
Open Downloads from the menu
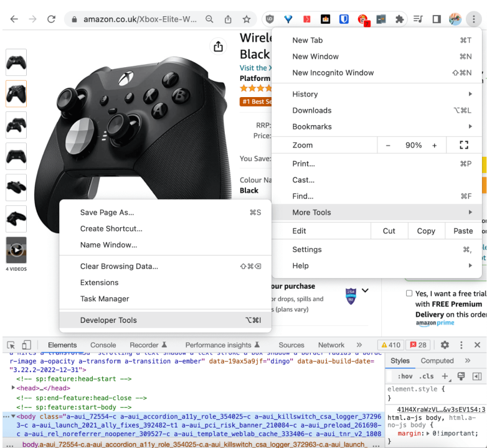377,111
